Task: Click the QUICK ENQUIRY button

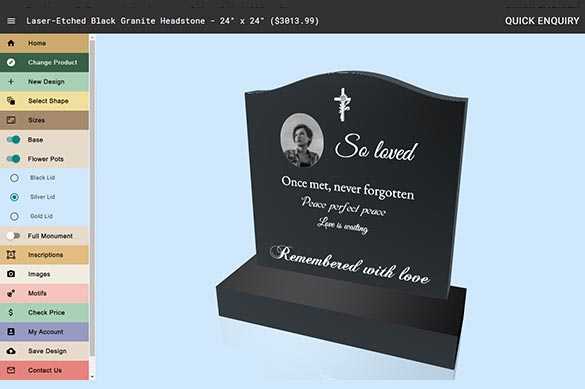Action: (x=542, y=21)
